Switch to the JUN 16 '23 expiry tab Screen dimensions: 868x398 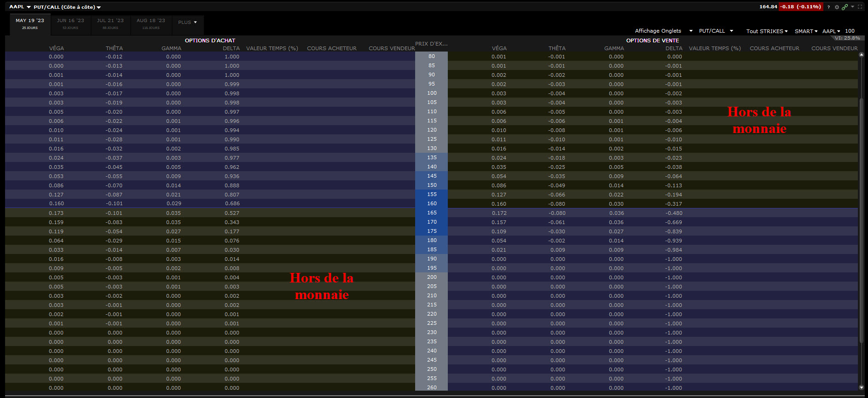pos(70,23)
